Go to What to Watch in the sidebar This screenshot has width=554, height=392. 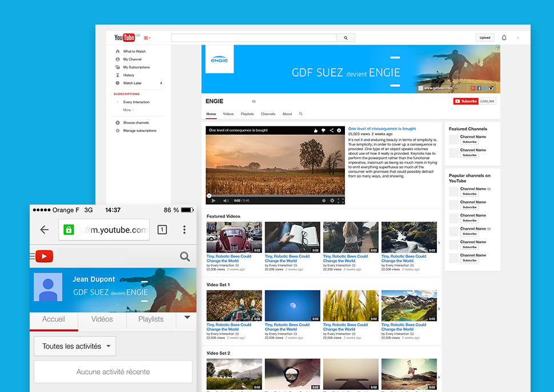pyautogui.click(x=134, y=51)
